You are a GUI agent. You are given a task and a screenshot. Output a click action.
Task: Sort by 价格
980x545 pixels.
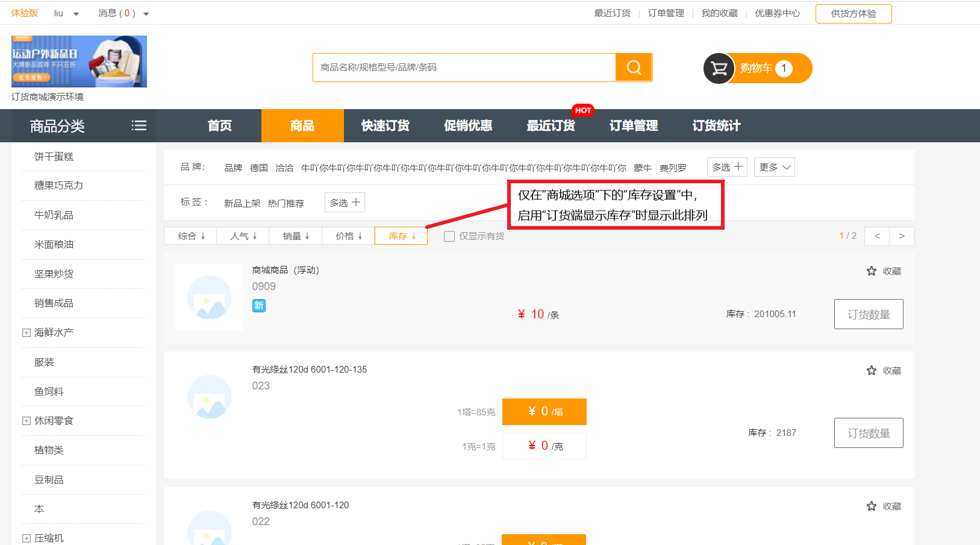349,236
